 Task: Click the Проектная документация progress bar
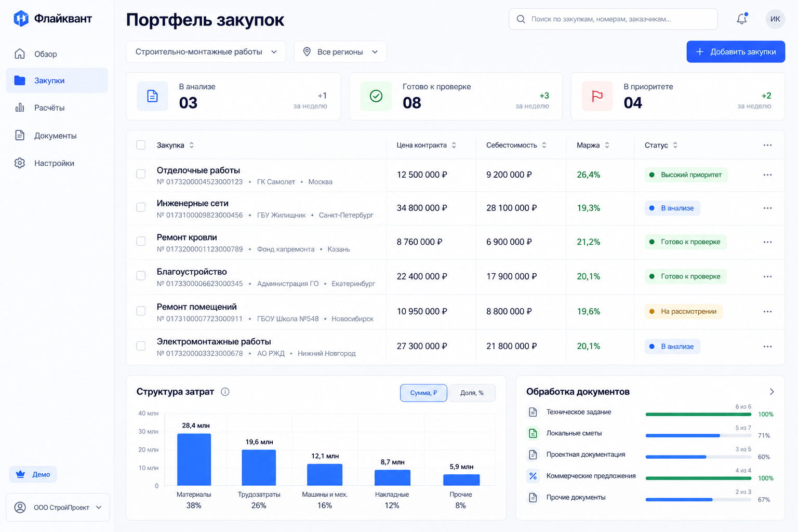point(698,457)
